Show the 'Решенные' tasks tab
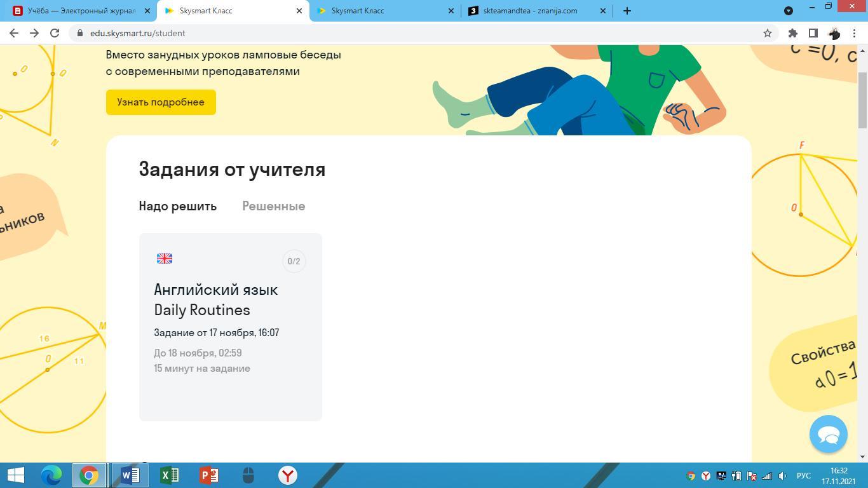868x488 pixels. click(x=274, y=206)
